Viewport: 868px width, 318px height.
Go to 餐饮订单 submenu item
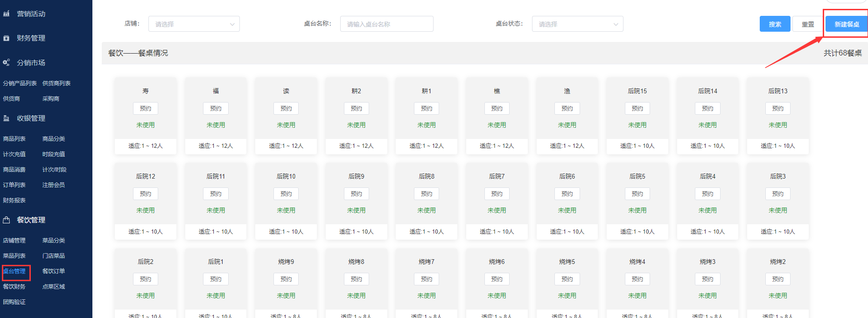pos(54,271)
